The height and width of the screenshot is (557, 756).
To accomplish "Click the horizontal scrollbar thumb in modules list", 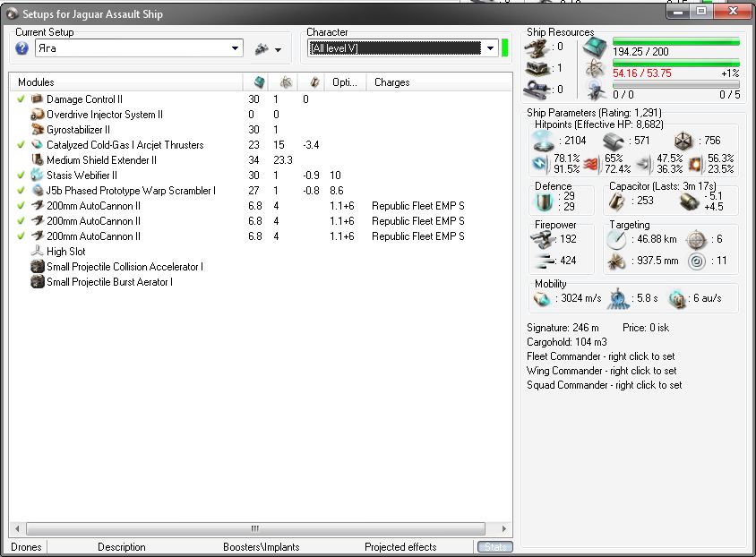I will pyautogui.click(x=255, y=528).
